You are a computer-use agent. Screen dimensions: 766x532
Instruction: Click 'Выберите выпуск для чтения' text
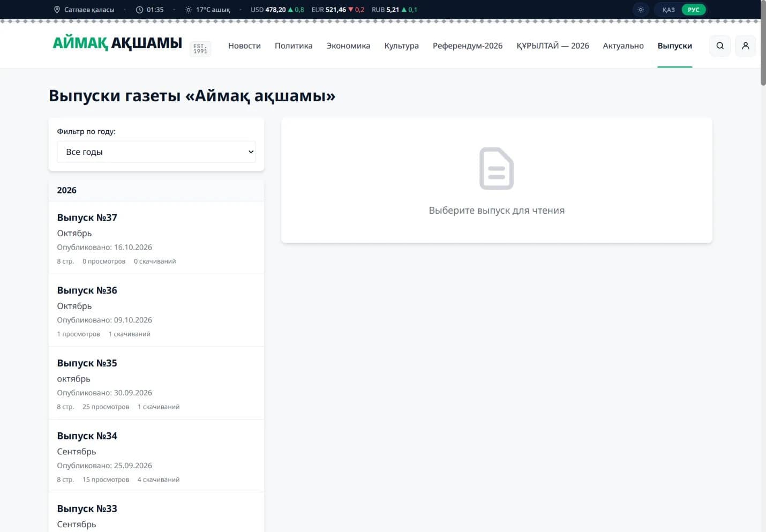click(497, 211)
